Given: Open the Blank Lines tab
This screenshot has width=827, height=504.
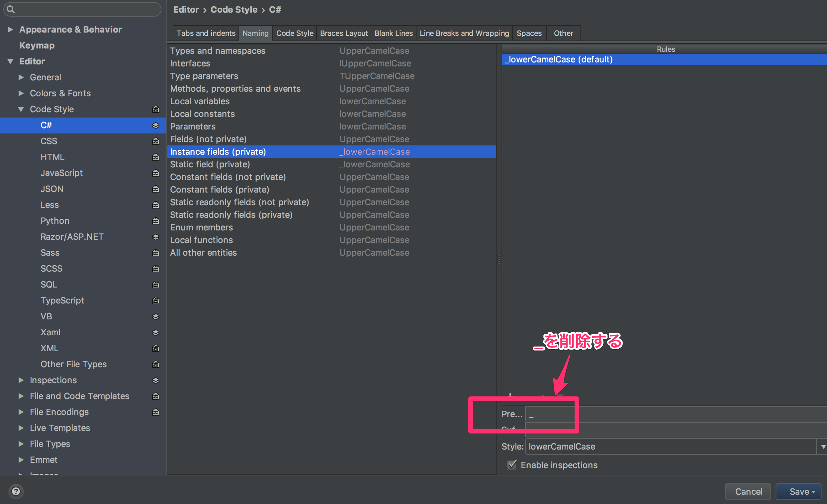Looking at the screenshot, I should click(393, 33).
